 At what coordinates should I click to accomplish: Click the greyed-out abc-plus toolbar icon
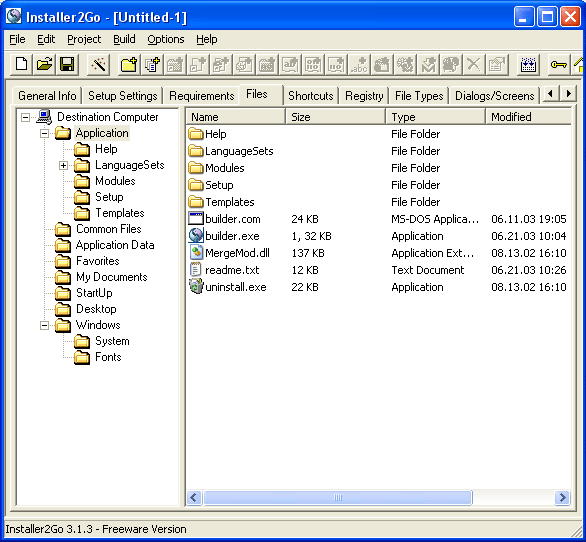coord(359,65)
